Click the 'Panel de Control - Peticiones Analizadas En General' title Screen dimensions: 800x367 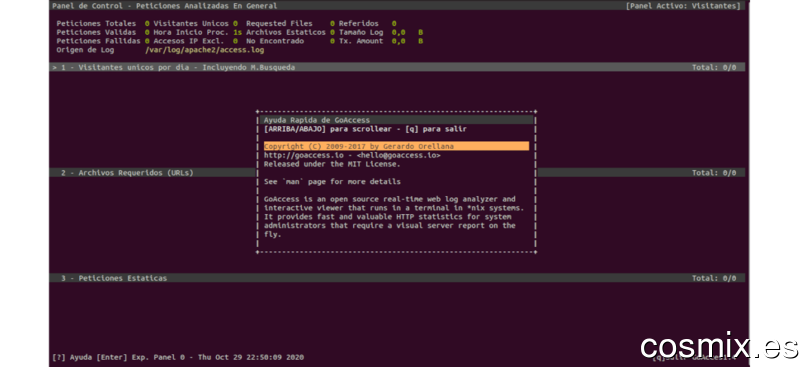click(x=165, y=6)
